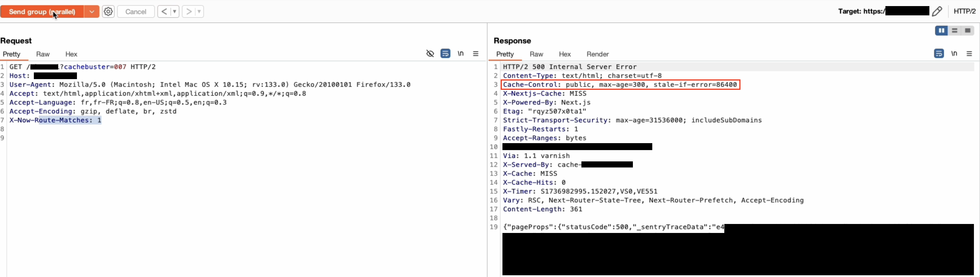Image resolution: width=980 pixels, height=277 pixels.
Task: Select side-by-side layout view icon
Action: click(x=942, y=30)
